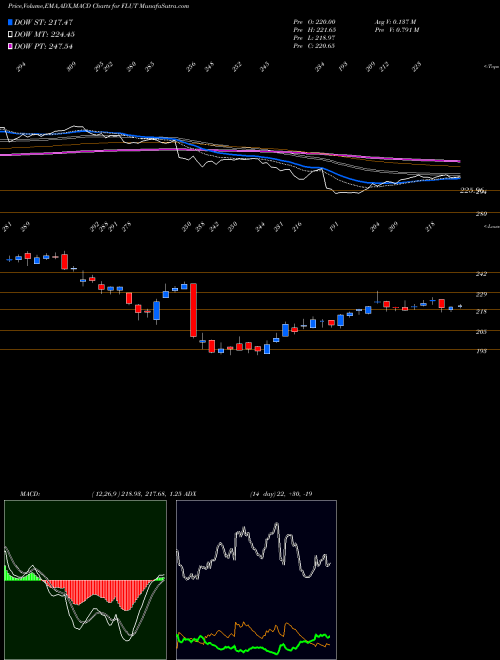Click the 'Avg V: 0.137 M' volume text
The image size is (500, 660).
tap(395, 21)
